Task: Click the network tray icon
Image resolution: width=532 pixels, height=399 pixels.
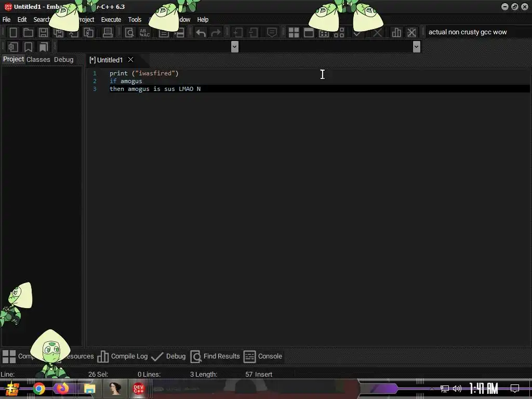Action: click(445, 389)
